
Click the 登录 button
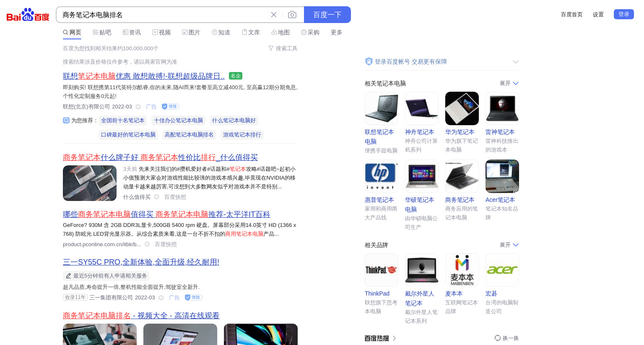click(x=624, y=14)
